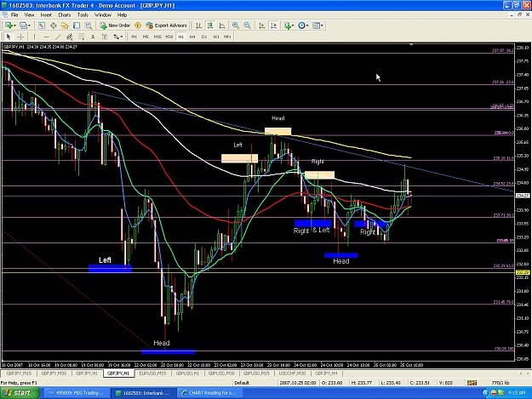Image resolution: width=532 pixels, height=399 pixels.
Task: Switch timeframe to M1
Action: click(x=134, y=37)
